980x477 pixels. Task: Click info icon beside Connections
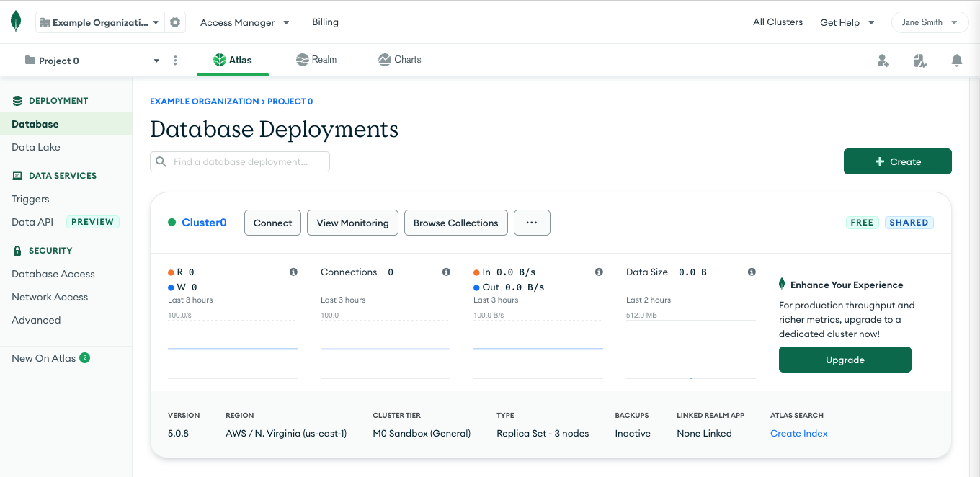pyautogui.click(x=446, y=272)
